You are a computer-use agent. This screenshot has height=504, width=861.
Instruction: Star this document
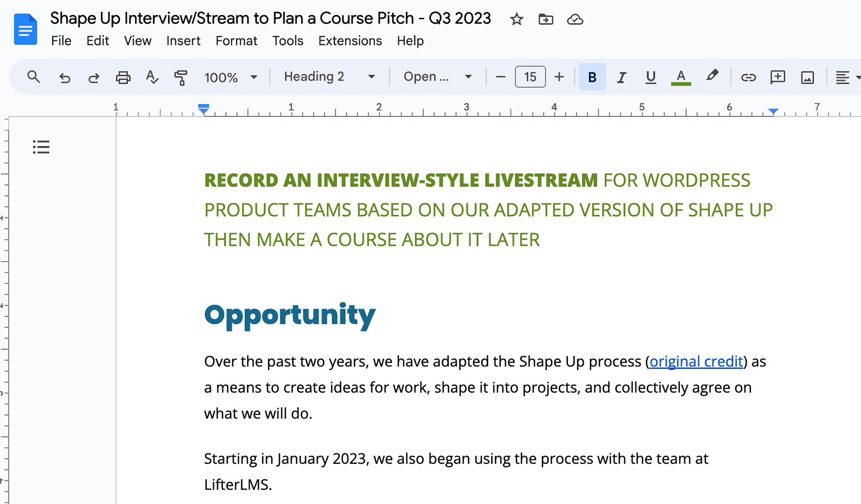(516, 19)
